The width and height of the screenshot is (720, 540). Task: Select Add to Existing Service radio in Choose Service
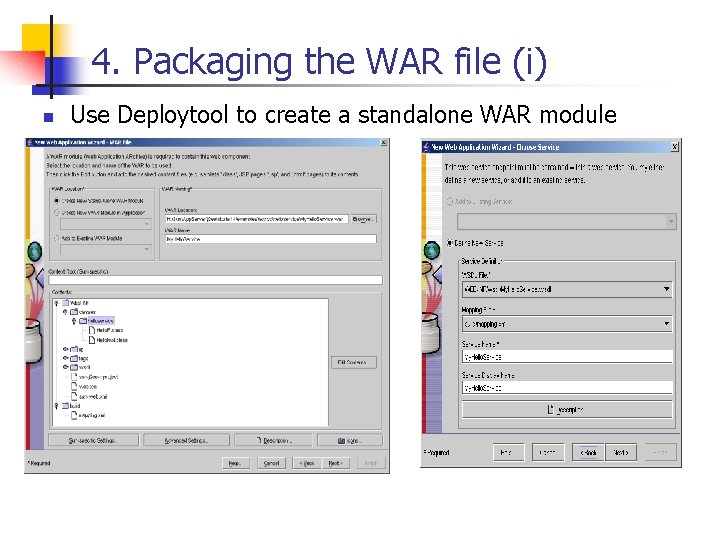[450, 201]
